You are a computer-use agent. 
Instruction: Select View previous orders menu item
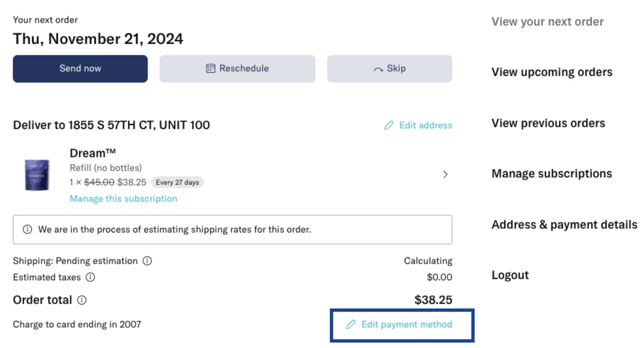pos(548,123)
